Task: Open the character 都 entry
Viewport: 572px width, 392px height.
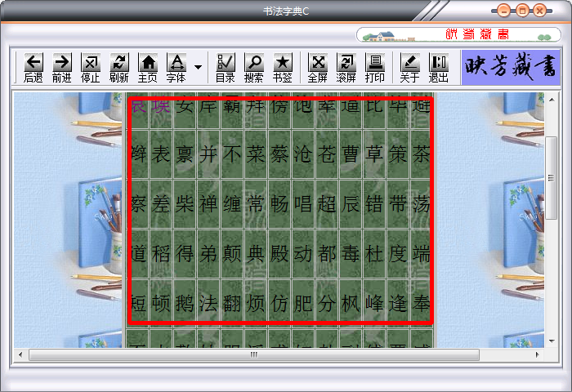Action: point(327,254)
